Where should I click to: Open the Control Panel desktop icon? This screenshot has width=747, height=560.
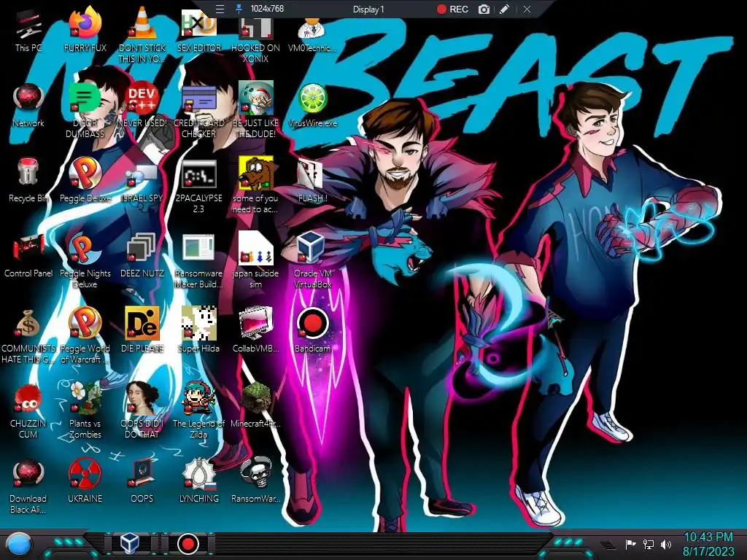click(28, 256)
